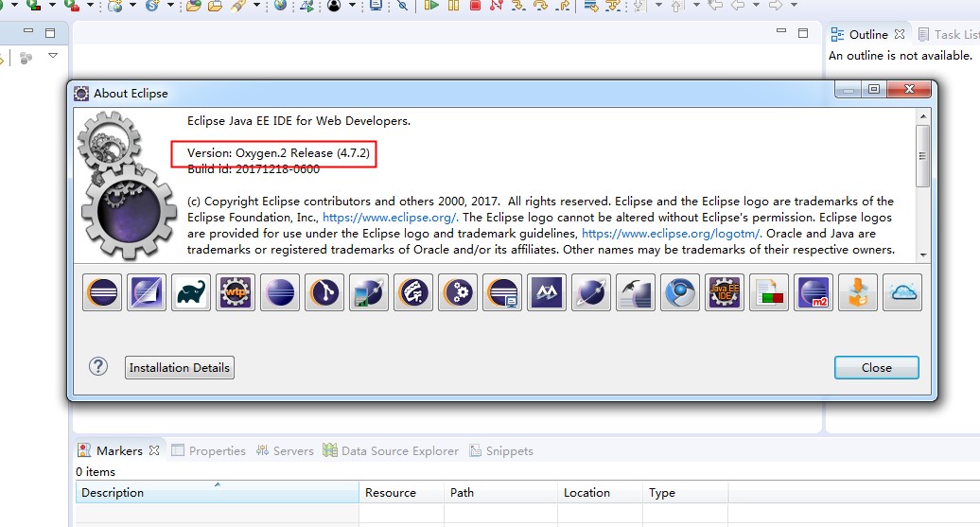Click the m2 Maven plugin icon
Screen dimensions: 980x527
coord(814,292)
